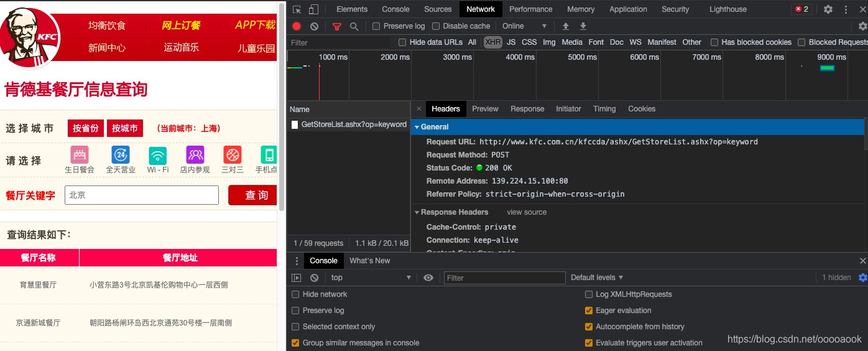Click the red error count badge
Image resolution: width=868 pixels, height=351 pixels.
point(801,9)
